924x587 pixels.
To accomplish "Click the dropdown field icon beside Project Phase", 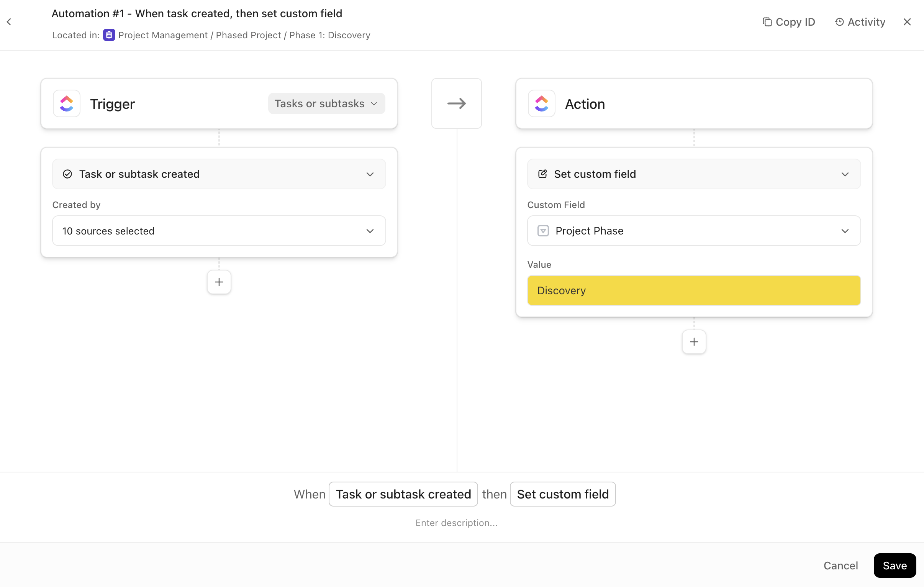I will click(x=543, y=231).
